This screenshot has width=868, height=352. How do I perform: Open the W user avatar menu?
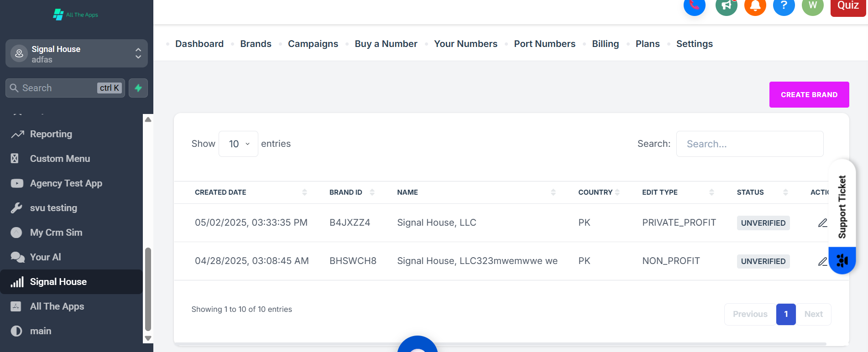(812, 5)
